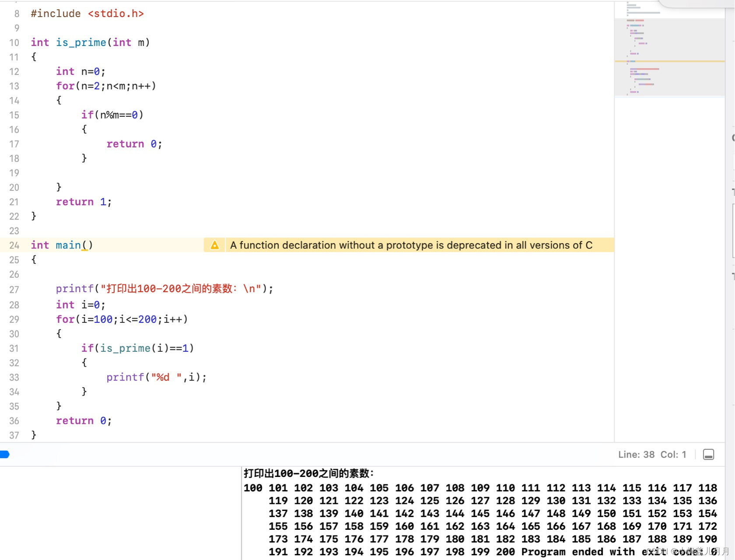Click the 'Line: 38 Col: 1' indicator
Screen dimensions: 735x560
click(652, 455)
